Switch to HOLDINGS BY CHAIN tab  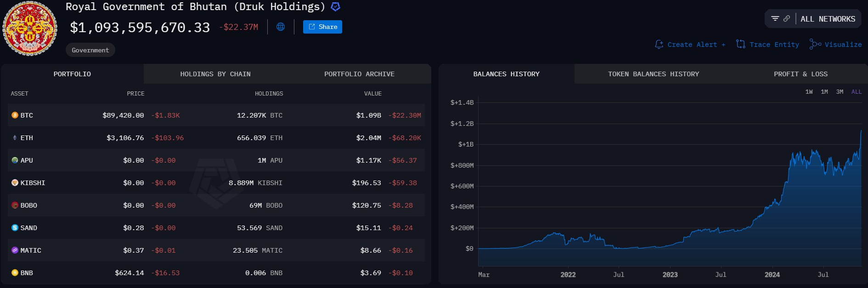pyautogui.click(x=215, y=74)
